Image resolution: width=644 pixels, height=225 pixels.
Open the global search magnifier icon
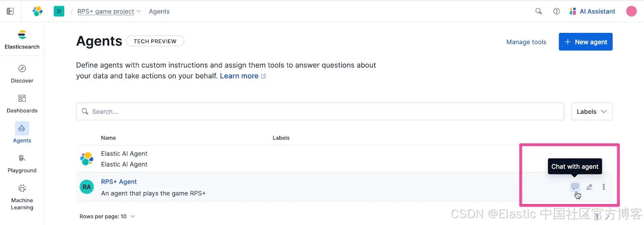tap(539, 11)
